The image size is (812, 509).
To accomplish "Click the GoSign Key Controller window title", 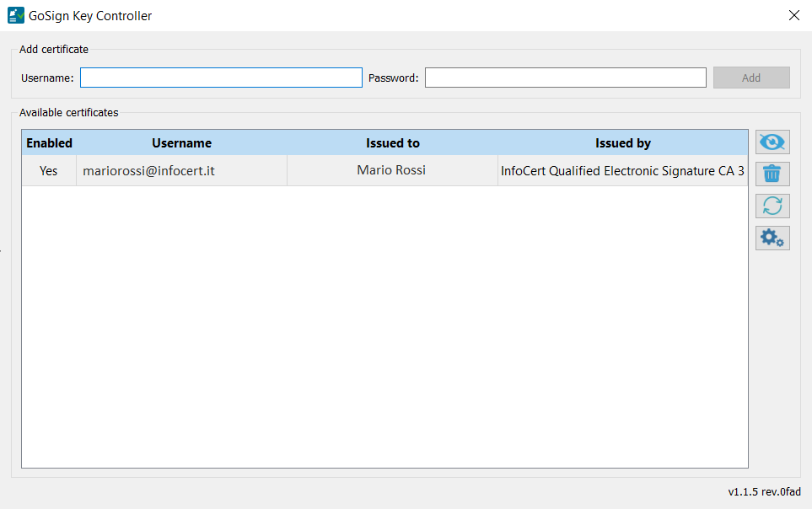I will tap(90, 16).
